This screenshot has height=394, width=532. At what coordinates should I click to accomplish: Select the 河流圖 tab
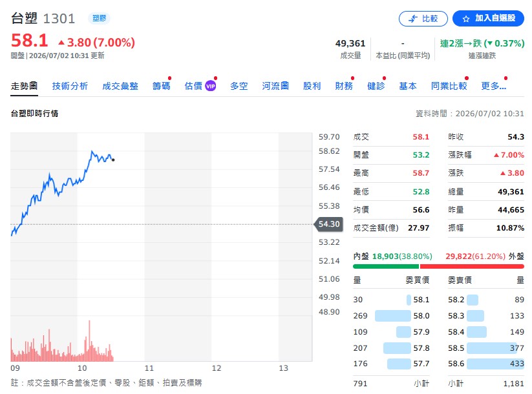click(275, 86)
